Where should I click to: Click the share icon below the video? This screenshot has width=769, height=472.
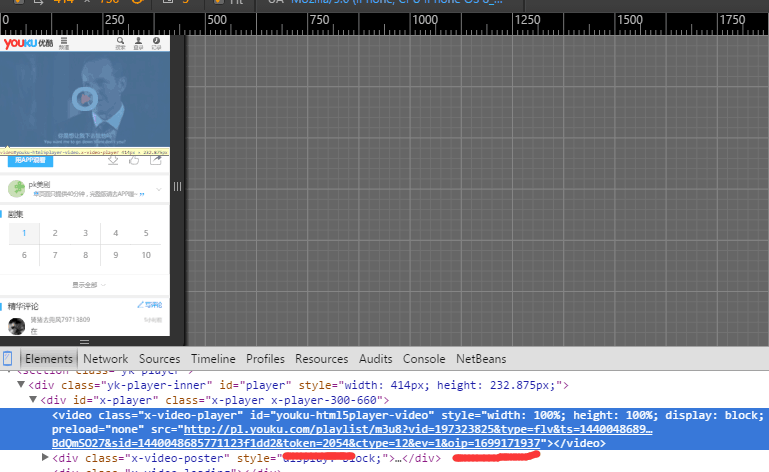pyautogui.click(x=156, y=160)
